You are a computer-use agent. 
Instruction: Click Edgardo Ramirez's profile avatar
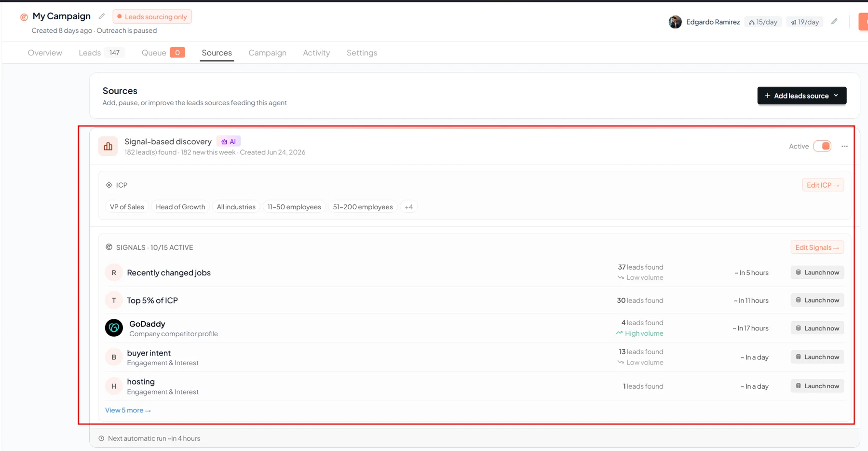pos(675,22)
